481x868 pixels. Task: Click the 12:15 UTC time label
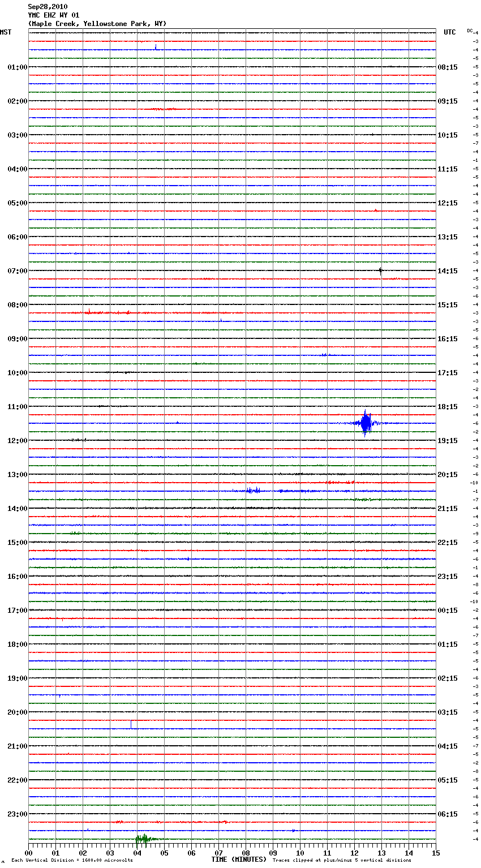click(448, 203)
